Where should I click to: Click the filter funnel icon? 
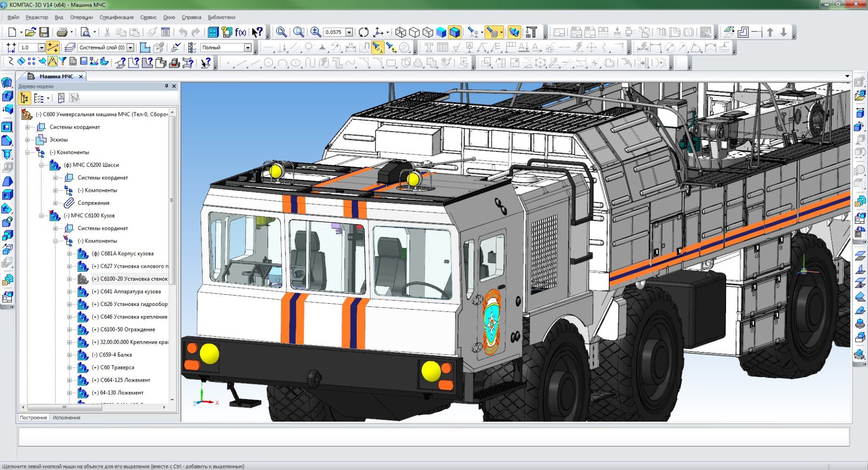(62, 62)
